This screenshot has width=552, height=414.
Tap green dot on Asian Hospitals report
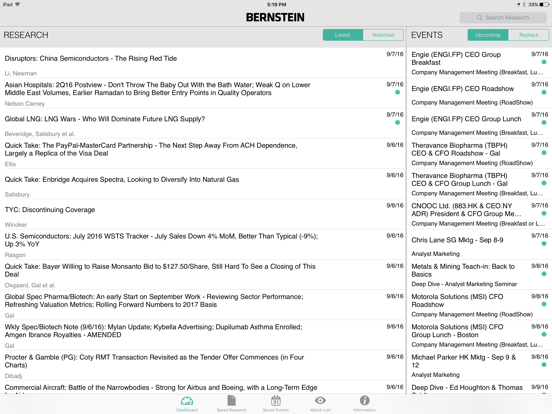[397, 92]
